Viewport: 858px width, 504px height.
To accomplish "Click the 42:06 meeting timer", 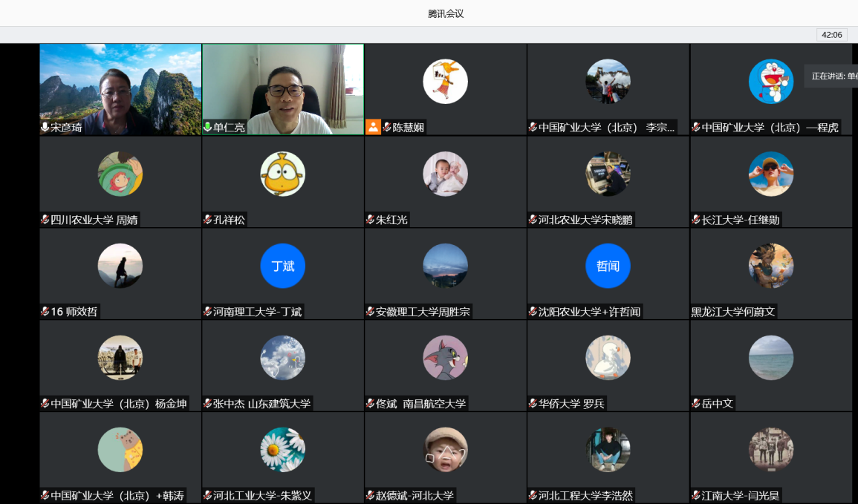I will click(x=831, y=35).
